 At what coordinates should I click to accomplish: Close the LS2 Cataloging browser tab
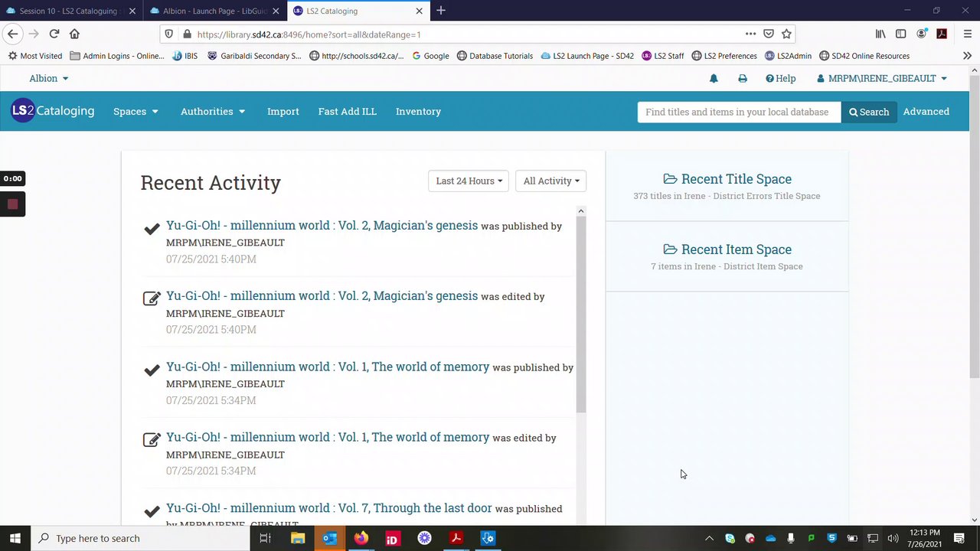419,11
